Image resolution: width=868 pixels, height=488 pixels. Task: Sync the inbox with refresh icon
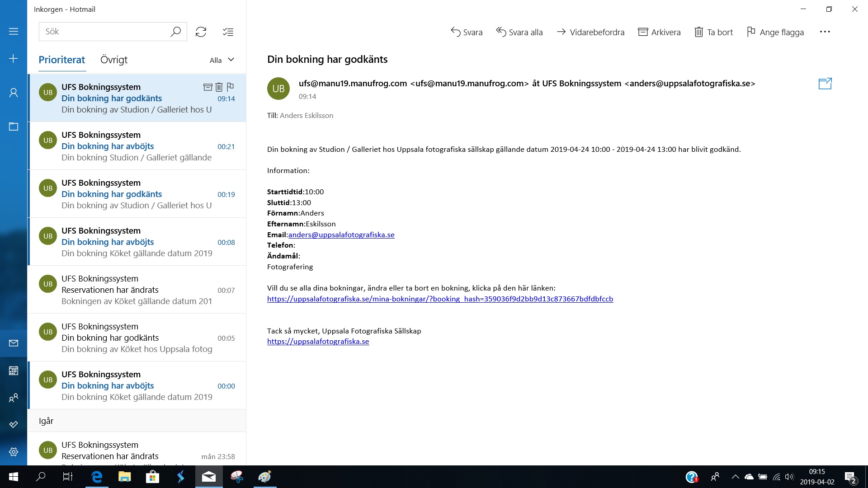point(201,32)
